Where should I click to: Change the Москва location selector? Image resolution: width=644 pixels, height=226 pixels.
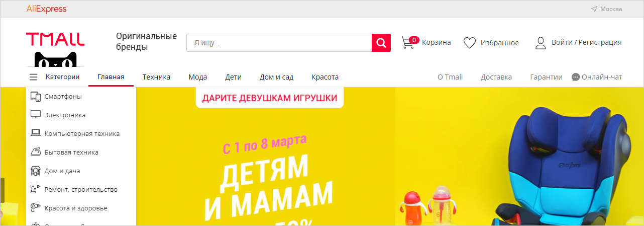[x=606, y=9]
